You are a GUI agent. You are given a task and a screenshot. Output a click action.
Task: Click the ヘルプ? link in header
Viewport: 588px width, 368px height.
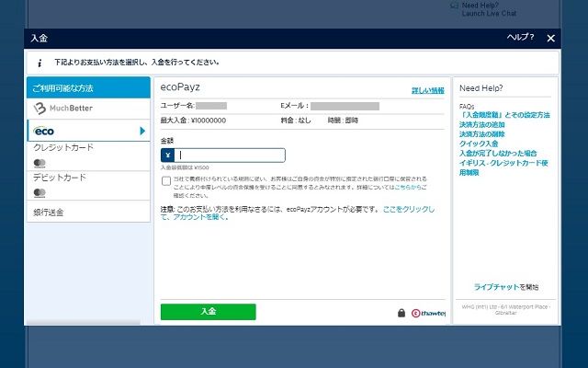pos(520,38)
